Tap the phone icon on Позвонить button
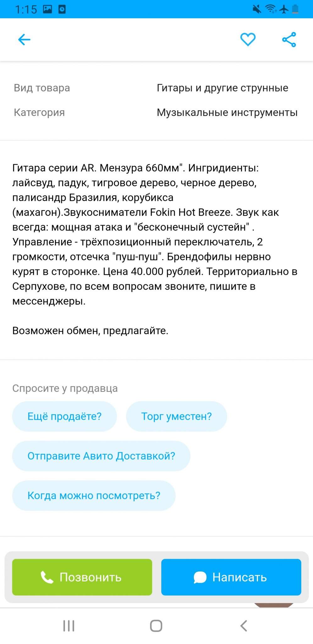 [x=47, y=577]
